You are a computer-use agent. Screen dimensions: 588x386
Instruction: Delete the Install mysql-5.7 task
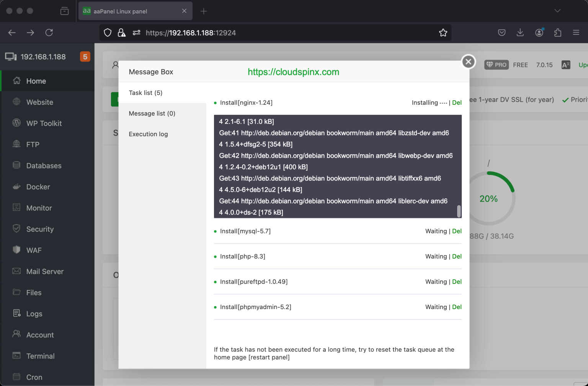click(x=457, y=231)
